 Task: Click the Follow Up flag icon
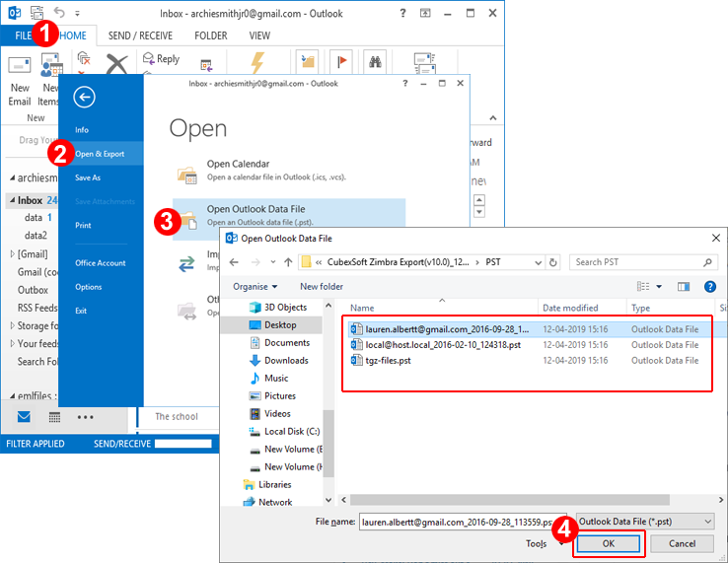point(341,61)
